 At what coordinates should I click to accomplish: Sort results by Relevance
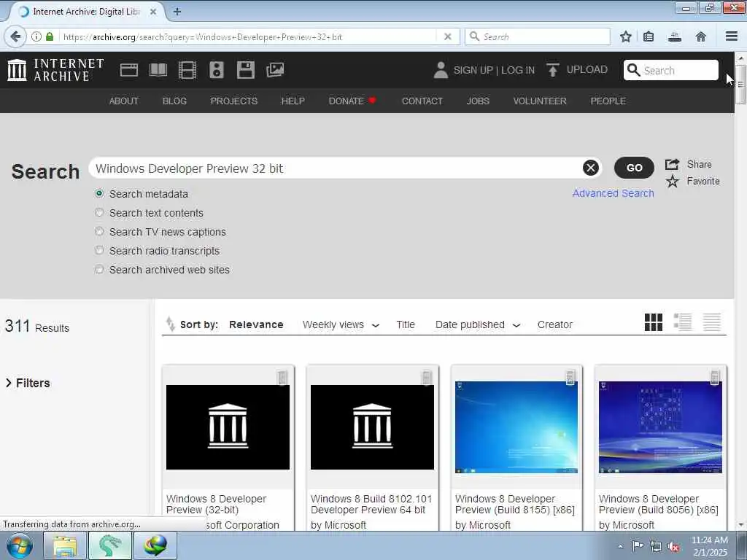(x=256, y=324)
